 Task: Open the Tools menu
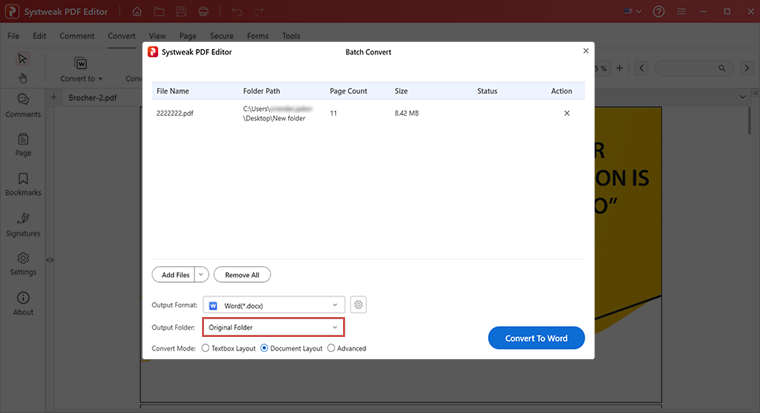click(291, 36)
